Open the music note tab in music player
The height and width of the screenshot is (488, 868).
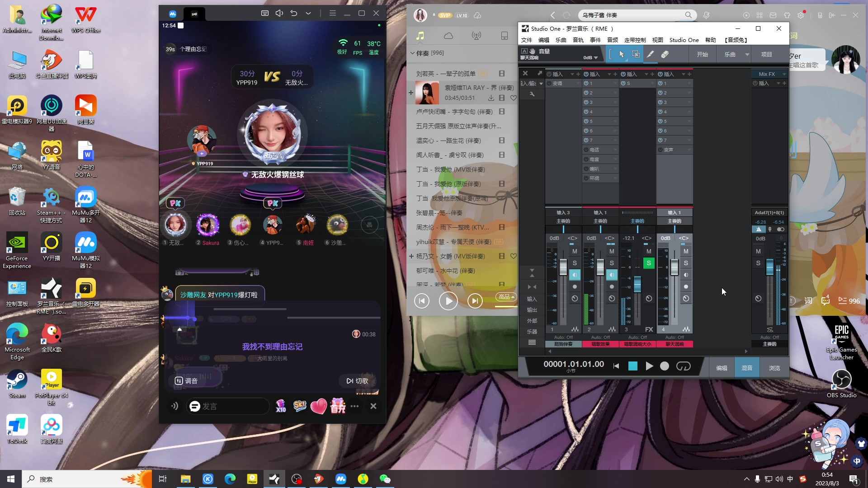coord(420,36)
